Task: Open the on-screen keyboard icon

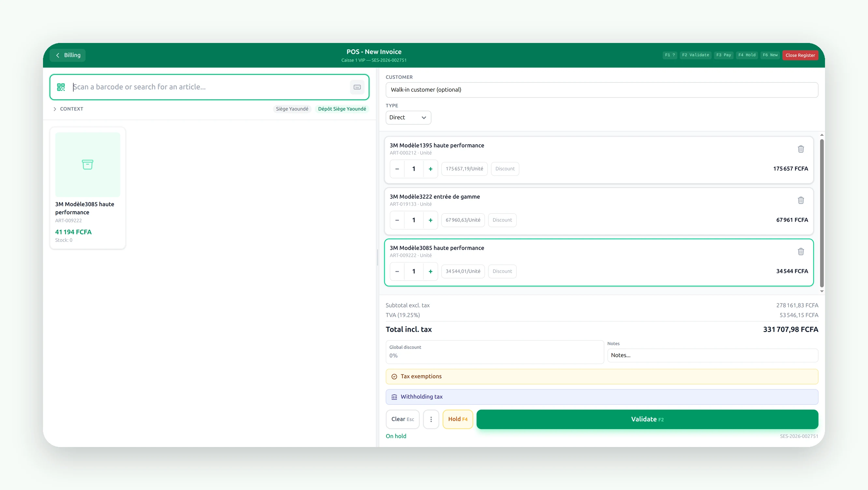Action: coord(357,87)
